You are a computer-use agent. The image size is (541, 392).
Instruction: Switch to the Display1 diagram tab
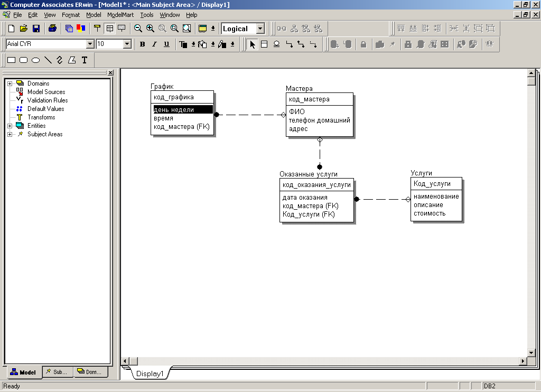pos(150,374)
